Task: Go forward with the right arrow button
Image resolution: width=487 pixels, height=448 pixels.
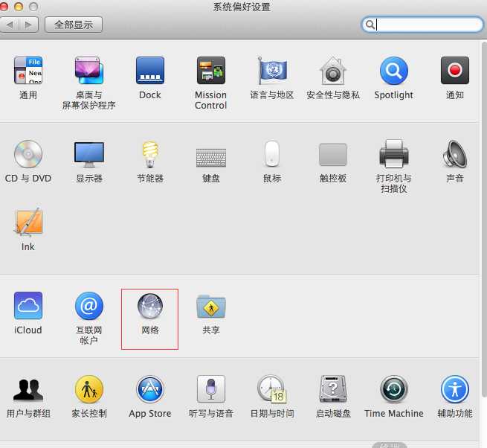Action: (28, 25)
